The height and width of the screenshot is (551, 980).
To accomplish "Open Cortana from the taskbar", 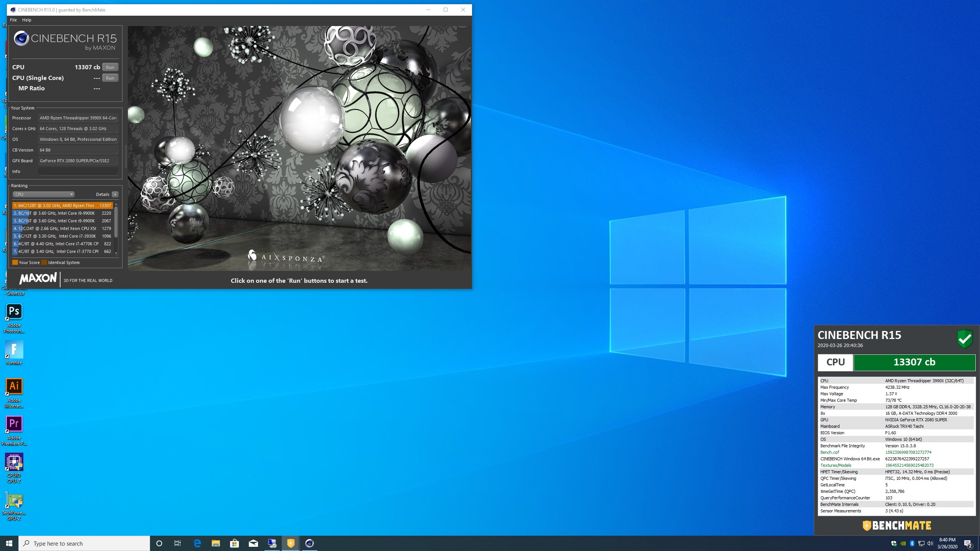I will coord(159,543).
